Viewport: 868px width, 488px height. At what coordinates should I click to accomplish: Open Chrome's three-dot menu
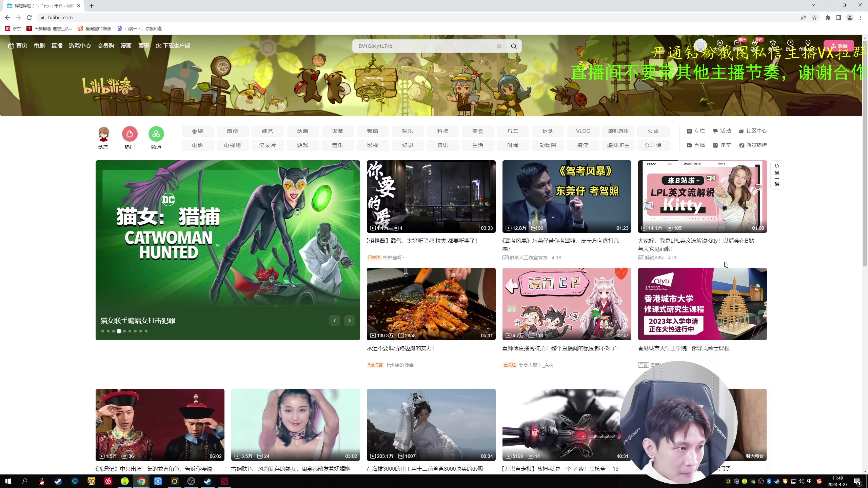(x=861, y=18)
